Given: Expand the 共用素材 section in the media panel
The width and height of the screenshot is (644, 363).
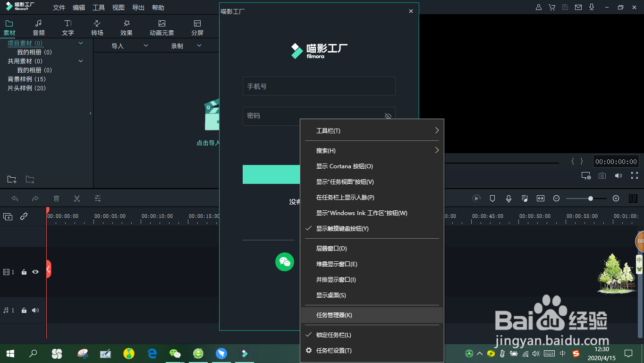Looking at the screenshot, I should [x=80, y=61].
